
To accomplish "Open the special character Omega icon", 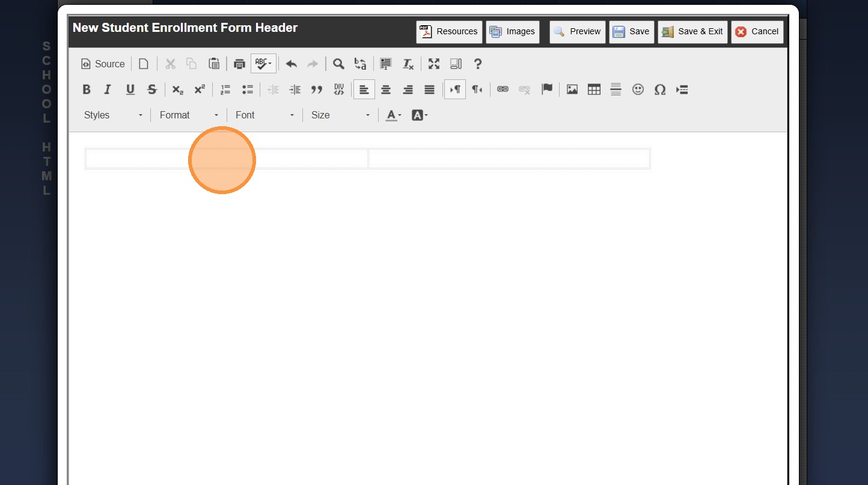I will point(659,90).
